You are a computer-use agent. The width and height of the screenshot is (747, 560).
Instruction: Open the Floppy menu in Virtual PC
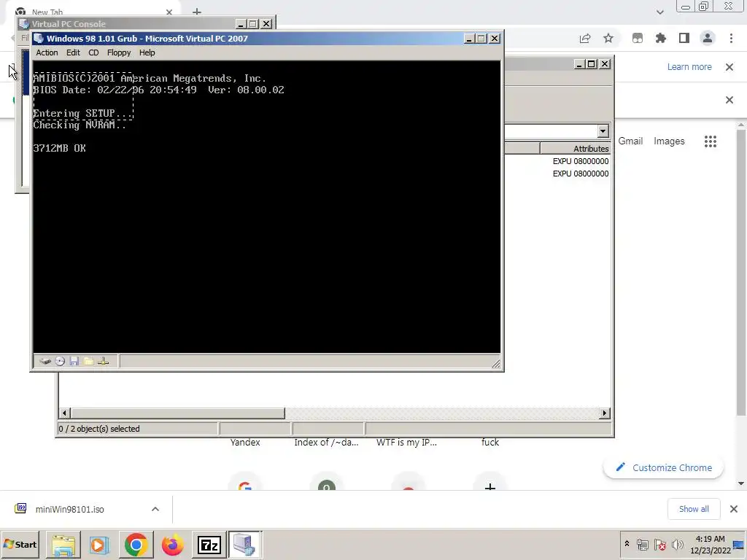coord(119,52)
